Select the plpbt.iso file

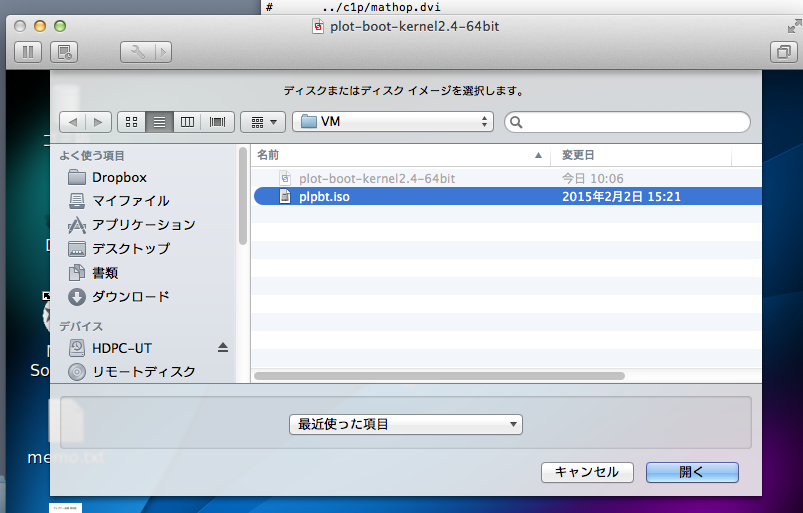pyautogui.click(x=324, y=197)
